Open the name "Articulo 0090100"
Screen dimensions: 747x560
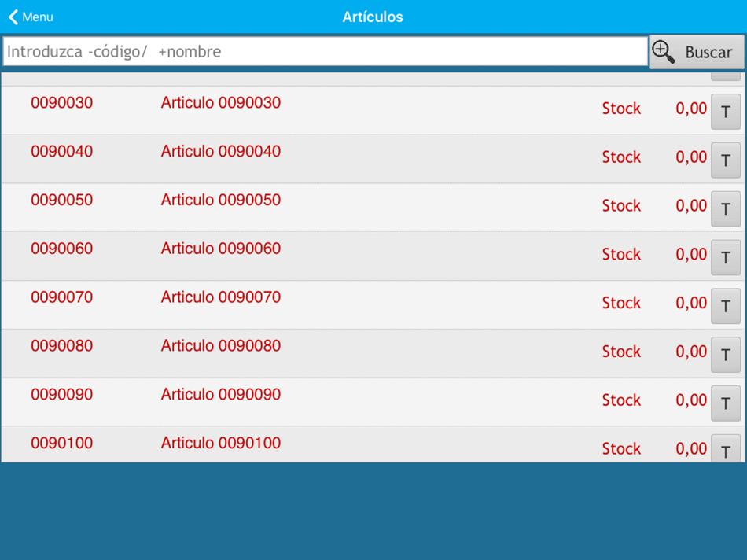point(221,443)
